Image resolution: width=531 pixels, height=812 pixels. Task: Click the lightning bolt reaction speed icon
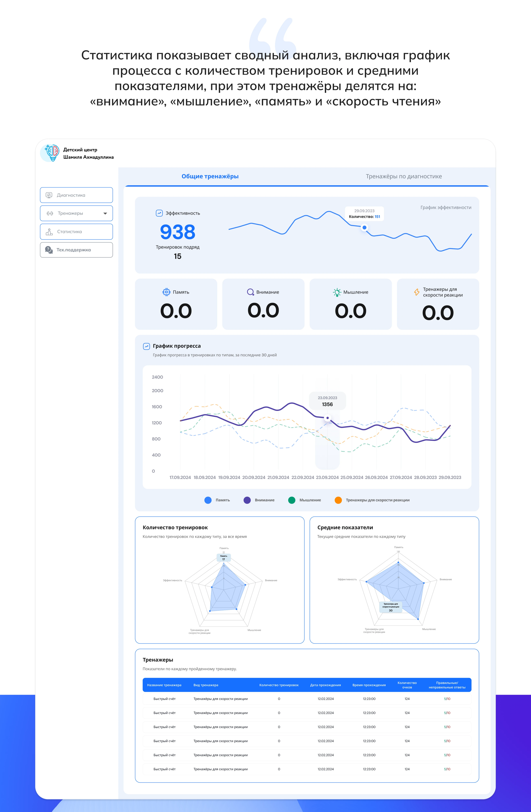pyautogui.click(x=417, y=292)
